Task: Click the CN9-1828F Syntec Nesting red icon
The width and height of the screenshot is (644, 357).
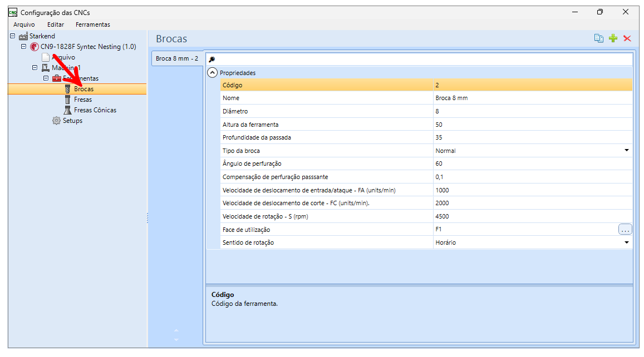Action: coord(35,47)
